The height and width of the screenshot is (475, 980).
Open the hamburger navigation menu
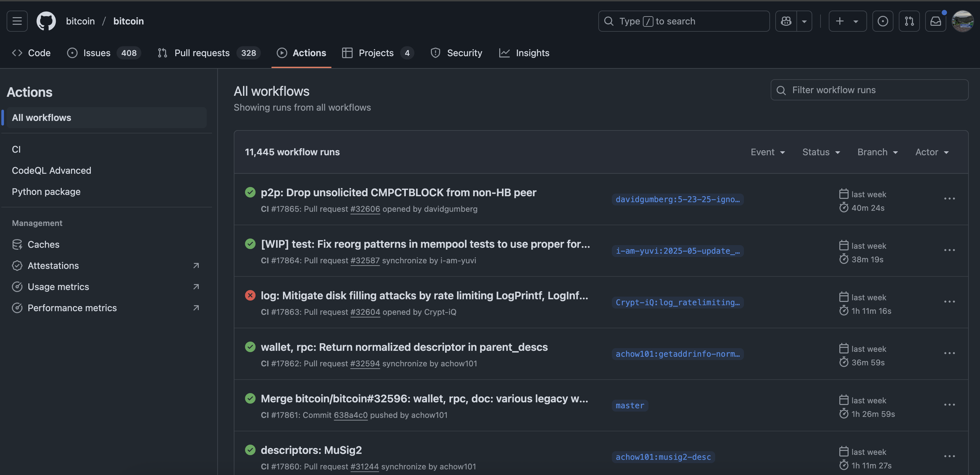click(17, 21)
